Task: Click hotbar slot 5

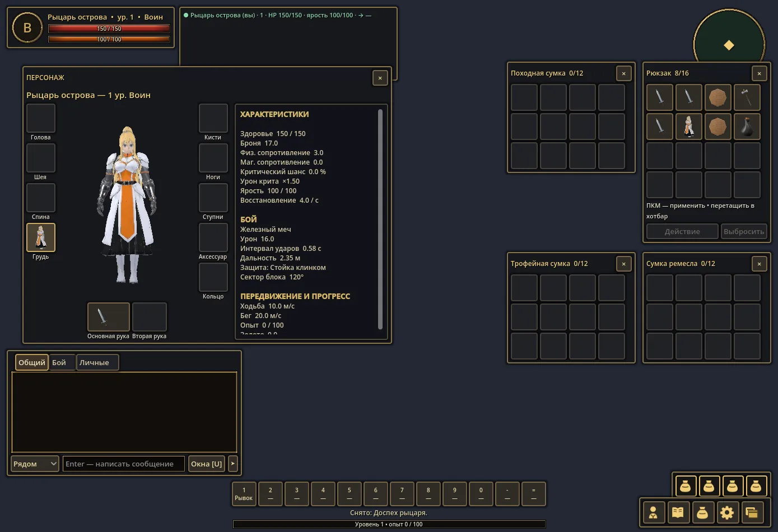Action: pyautogui.click(x=349, y=494)
